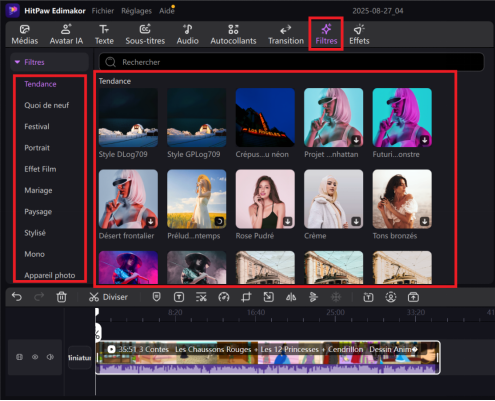Delete the selected clip with trash icon
This screenshot has height=401, width=495.
[61, 297]
